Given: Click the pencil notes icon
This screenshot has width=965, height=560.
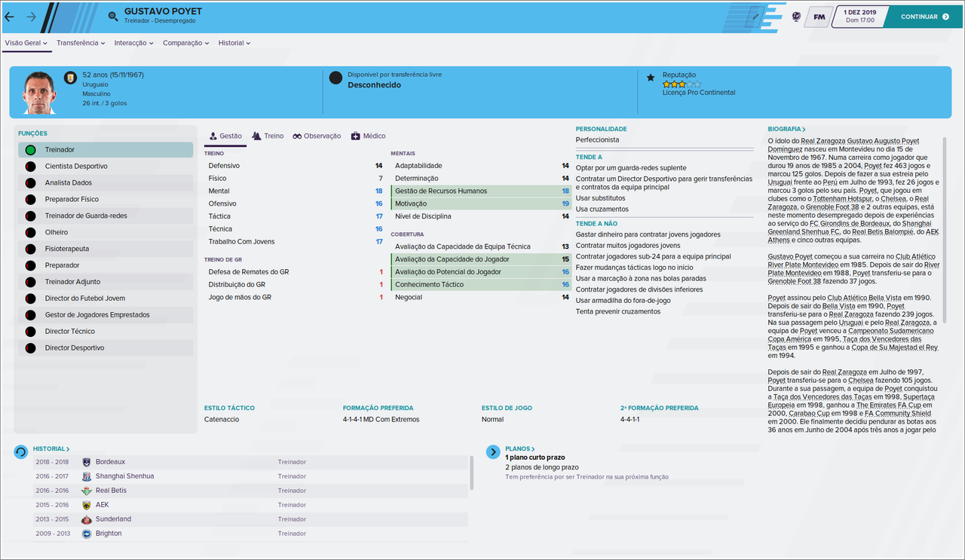Looking at the screenshot, I should click(756, 16).
